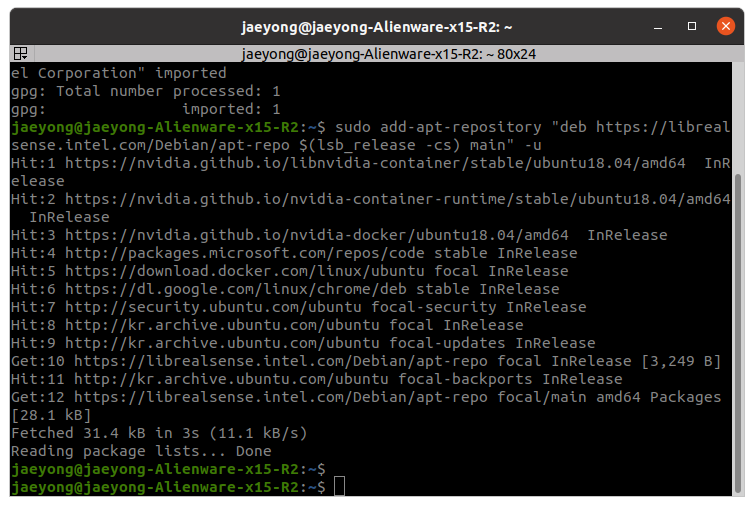Click the Get:10 librealsense focal InRelease line
Viewport: 754px width, 506px height.
tap(366, 361)
